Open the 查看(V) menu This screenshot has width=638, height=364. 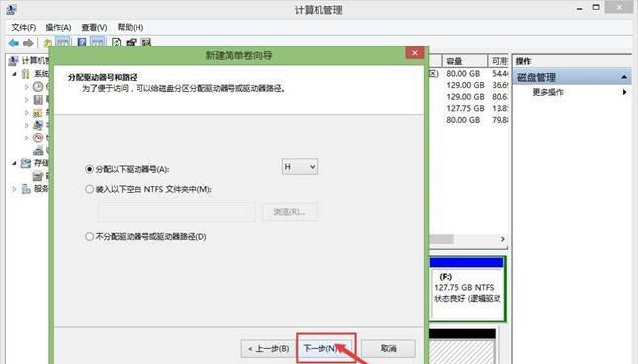pyautogui.click(x=94, y=28)
